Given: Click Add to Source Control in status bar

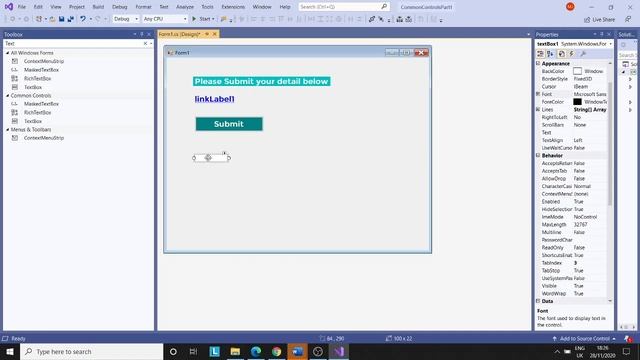Looking at the screenshot, I should [x=584, y=339].
